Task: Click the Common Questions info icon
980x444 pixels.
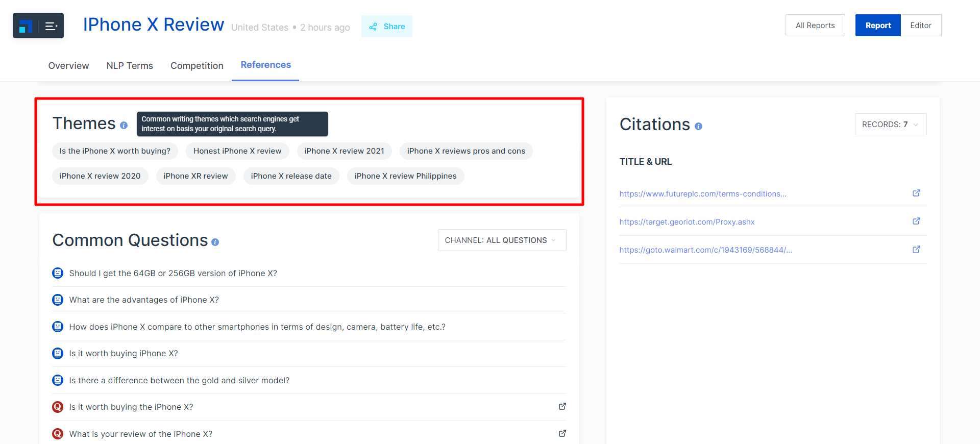Action: click(215, 242)
